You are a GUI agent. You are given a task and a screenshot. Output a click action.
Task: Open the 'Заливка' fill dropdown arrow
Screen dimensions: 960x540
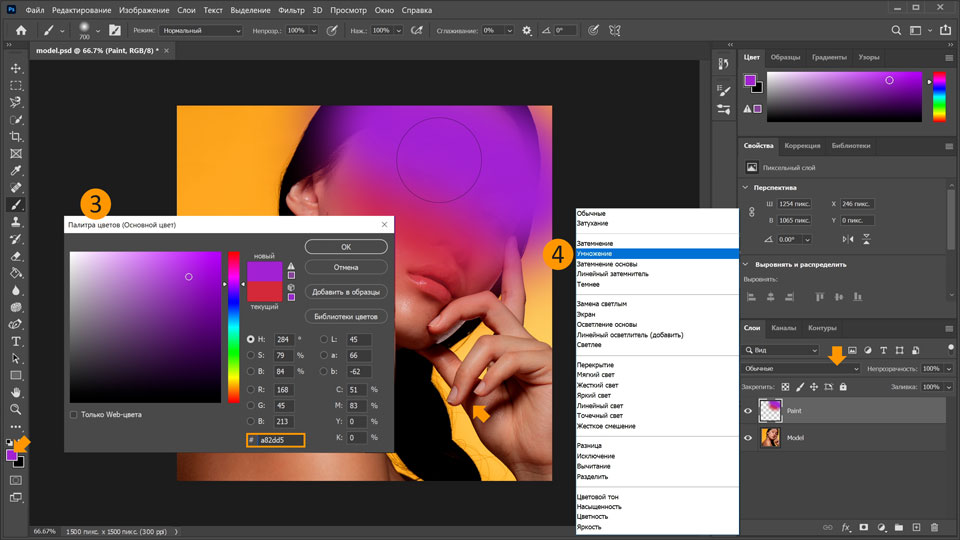click(949, 387)
